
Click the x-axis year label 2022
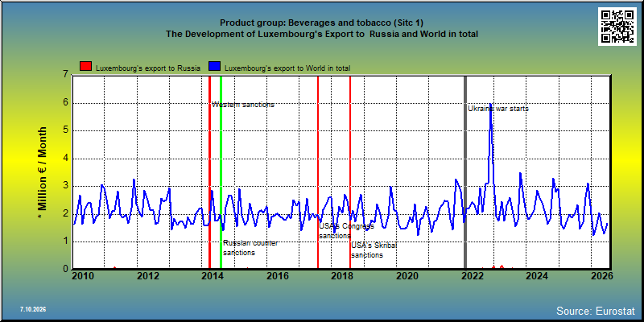pyautogui.click(x=472, y=275)
